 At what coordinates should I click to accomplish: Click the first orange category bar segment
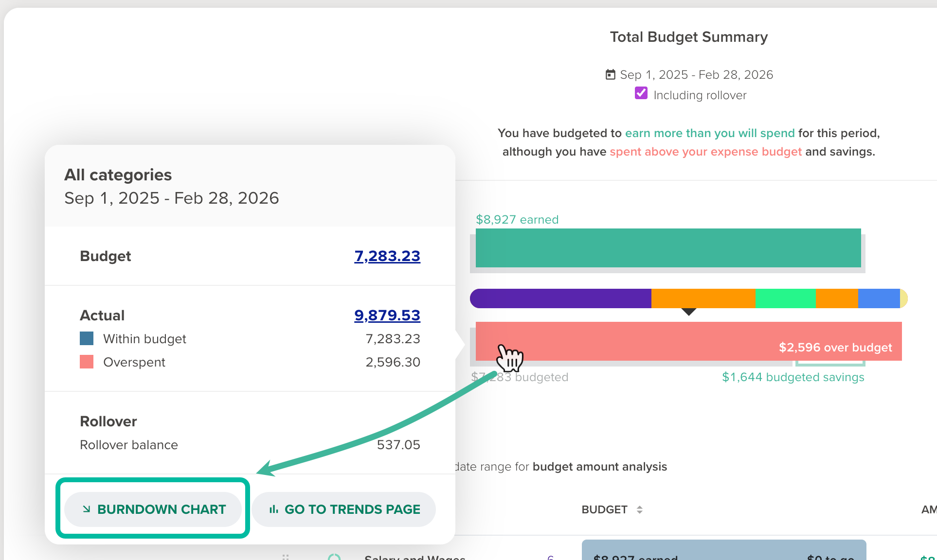pyautogui.click(x=703, y=298)
